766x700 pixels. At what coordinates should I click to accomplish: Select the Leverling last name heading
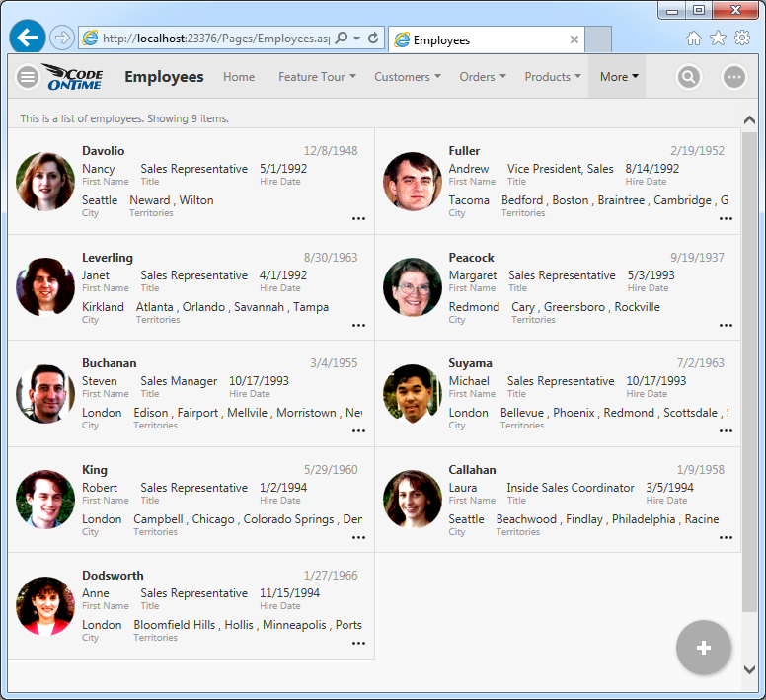[108, 257]
